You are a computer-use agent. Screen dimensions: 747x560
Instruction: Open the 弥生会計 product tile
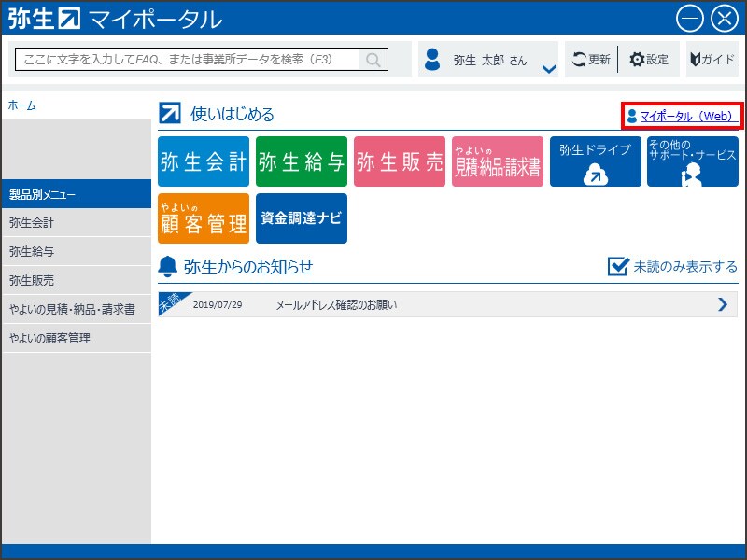click(204, 161)
